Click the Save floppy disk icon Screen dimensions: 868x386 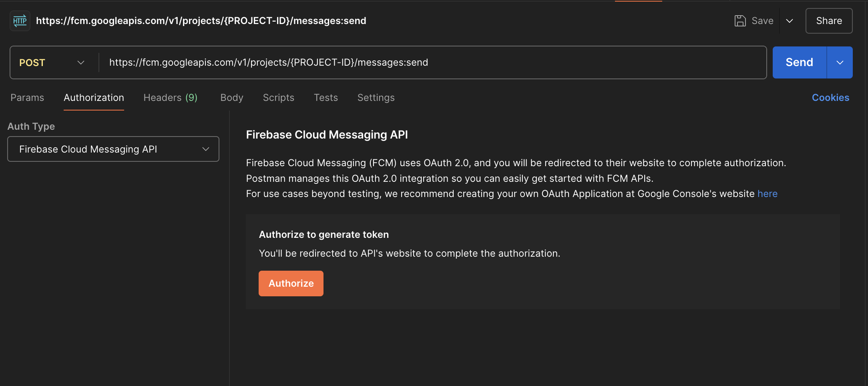click(x=740, y=21)
